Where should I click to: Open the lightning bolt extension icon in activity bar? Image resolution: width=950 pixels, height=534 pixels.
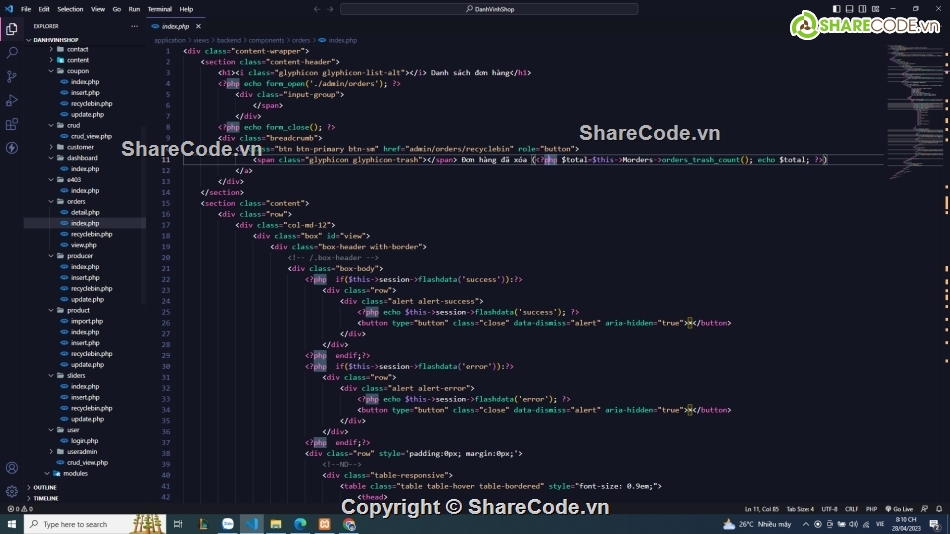click(x=12, y=148)
